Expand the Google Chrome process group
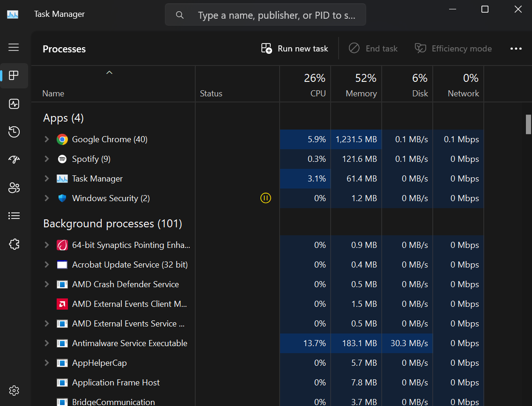Viewport: 532px width, 406px height. pos(46,139)
